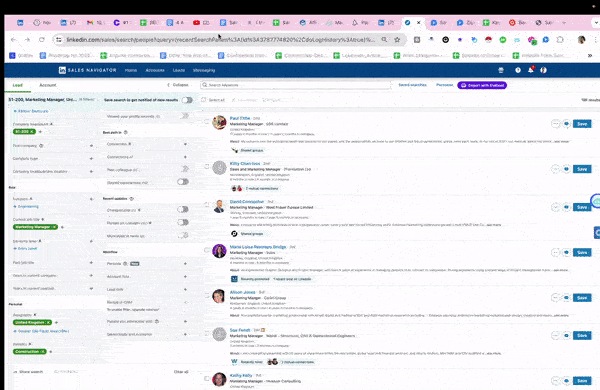The width and height of the screenshot is (600, 390).
Task: Click the eye icon in Maria Luisa's row
Action: pos(567,252)
